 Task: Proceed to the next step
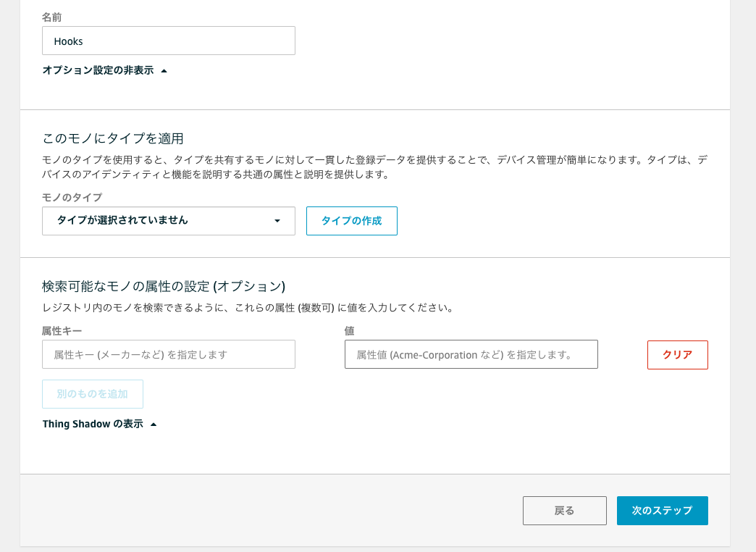click(x=662, y=511)
